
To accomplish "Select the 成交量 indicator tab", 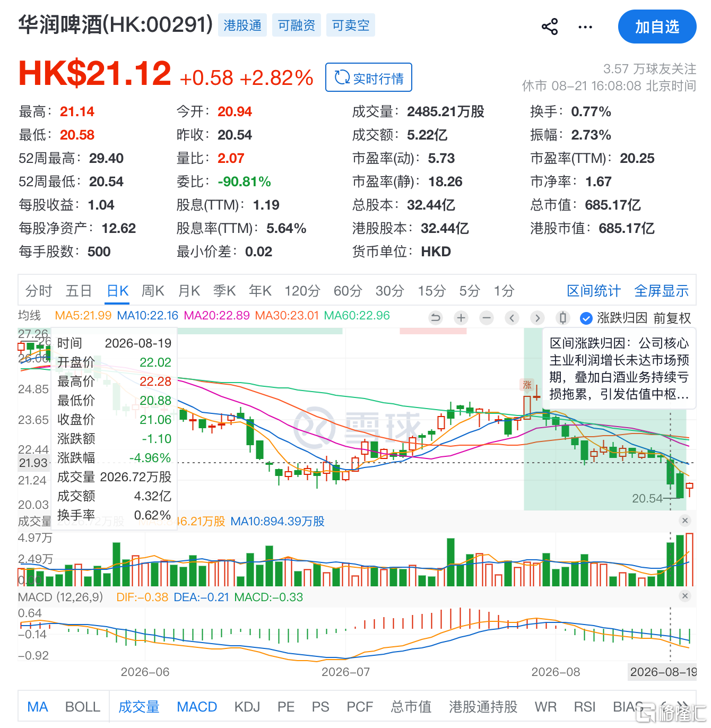I will coord(139,707).
